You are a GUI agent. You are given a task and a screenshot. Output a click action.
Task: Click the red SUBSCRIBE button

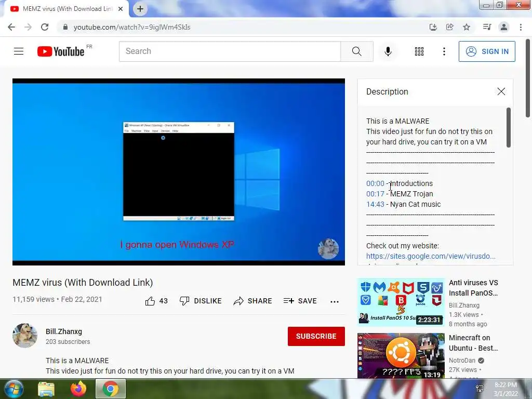[316, 336]
